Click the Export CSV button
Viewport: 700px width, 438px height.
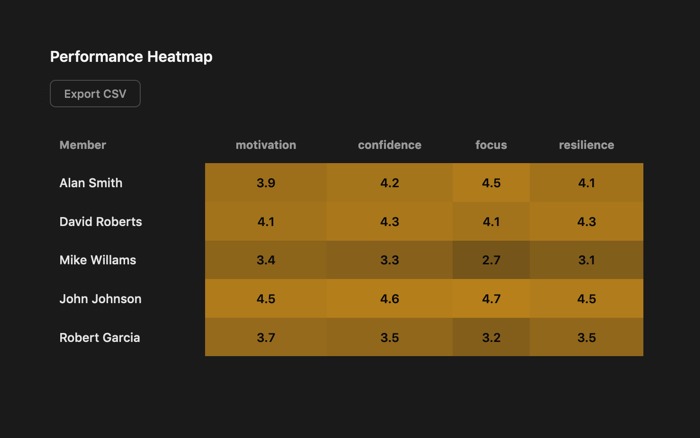pyautogui.click(x=95, y=94)
